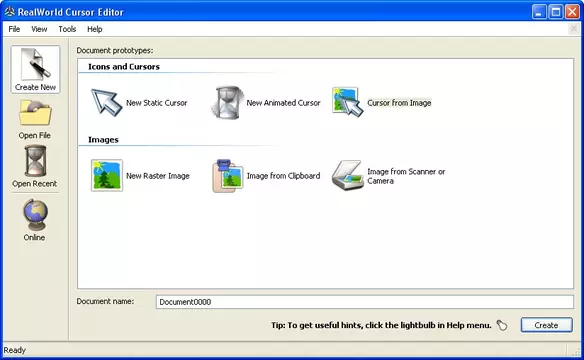Screen dimensions: 584x360
Task: Minimize the RealWorld Cursor Editor window
Action: [539, 12]
